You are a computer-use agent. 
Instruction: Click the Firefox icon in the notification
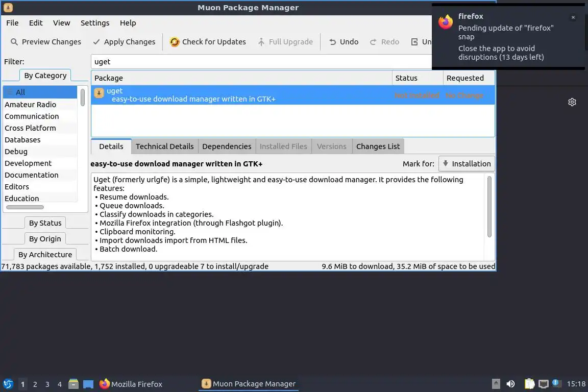click(446, 22)
